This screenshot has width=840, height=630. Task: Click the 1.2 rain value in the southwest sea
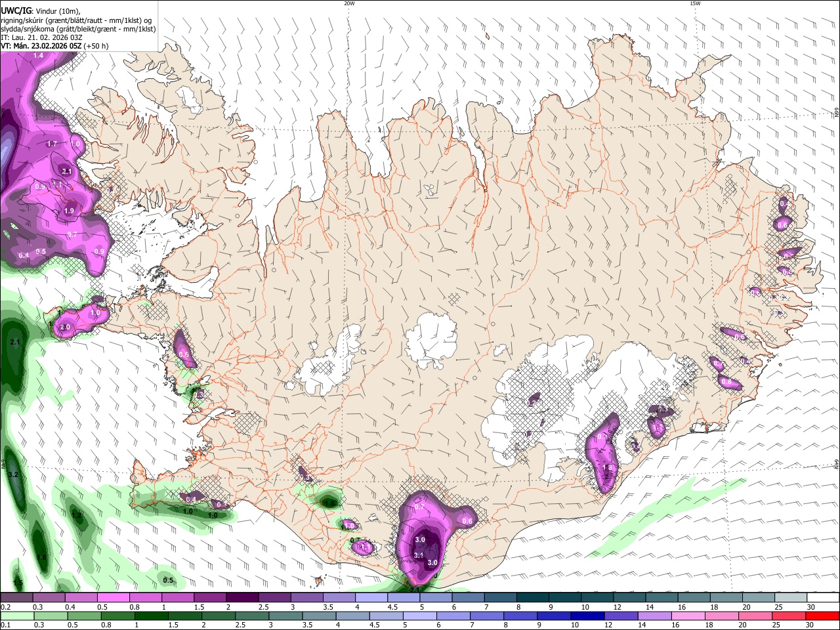76,516
